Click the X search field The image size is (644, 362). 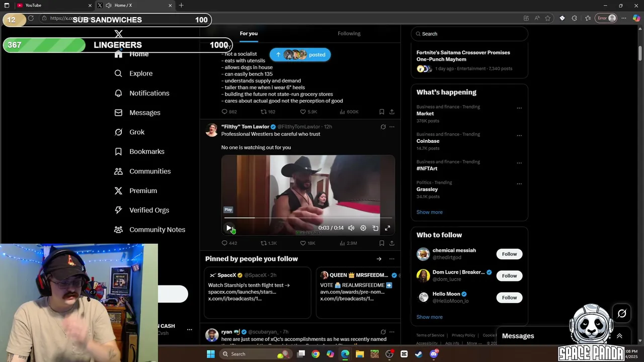(469, 34)
